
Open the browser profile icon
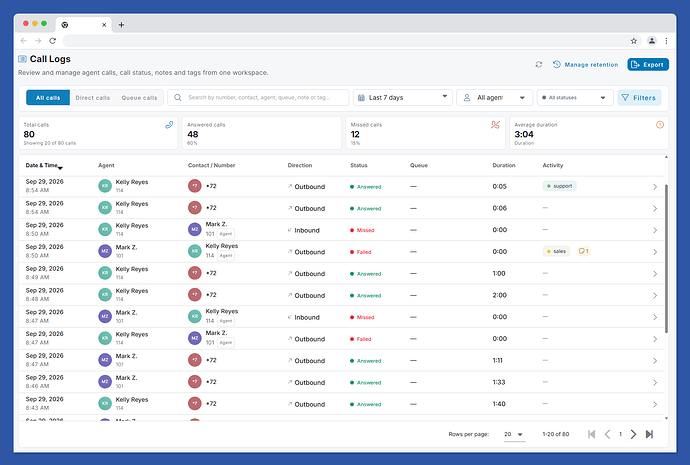click(x=652, y=41)
